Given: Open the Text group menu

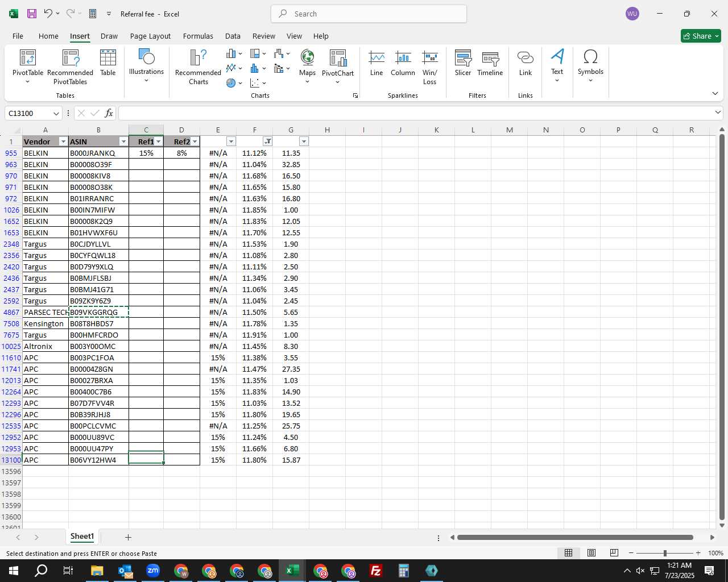Looking at the screenshot, I should click(x=557, y=65).
